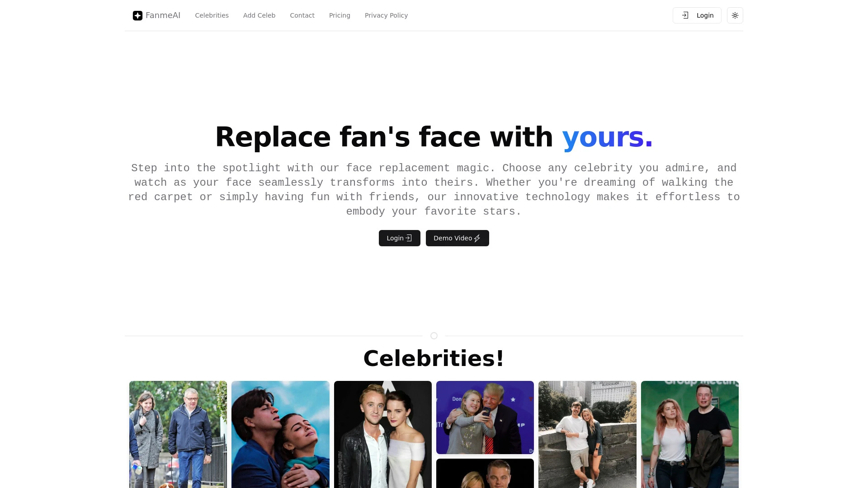Click the Elon Musk celebrity thumbnail
The height and width of the screenshot is (488, 868).
tap(690, 434)
